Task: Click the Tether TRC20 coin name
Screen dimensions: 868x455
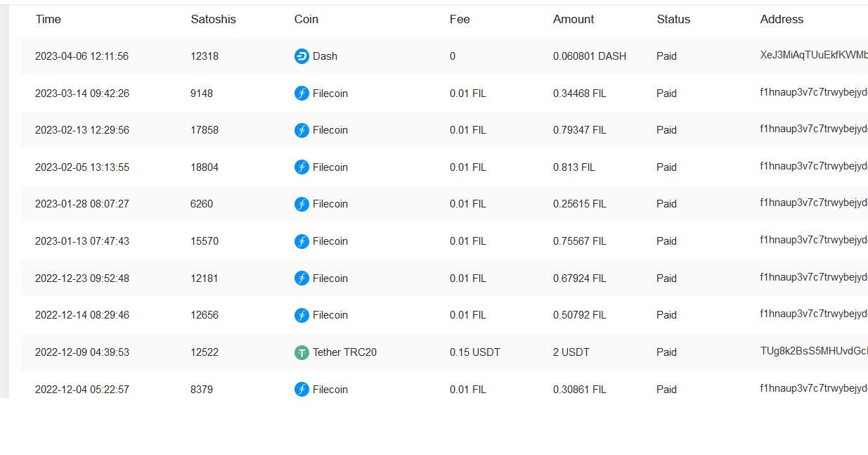Action: (345, 352)
